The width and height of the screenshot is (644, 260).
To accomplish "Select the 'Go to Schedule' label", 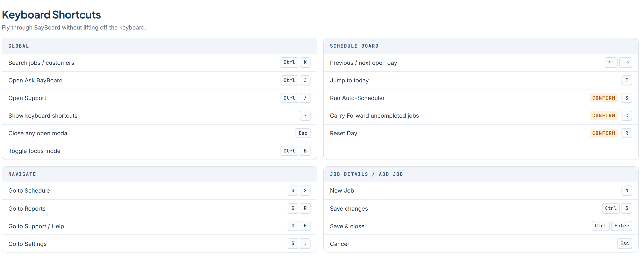I will click(x=29, y=191).
